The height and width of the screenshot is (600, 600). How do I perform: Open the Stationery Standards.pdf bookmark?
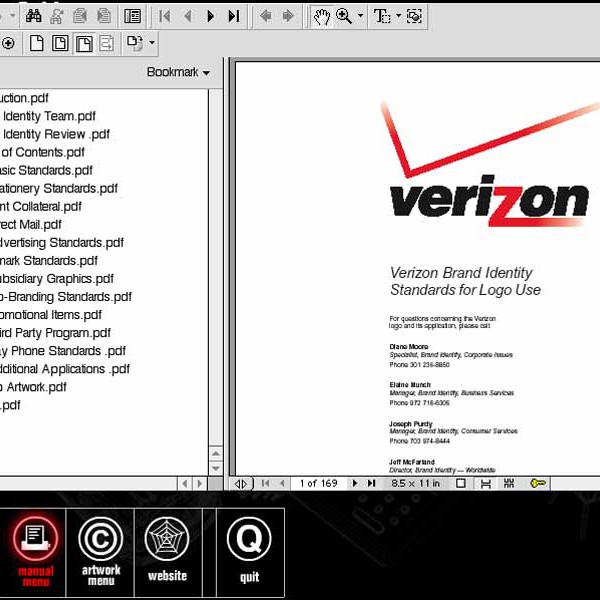[58, 188]
